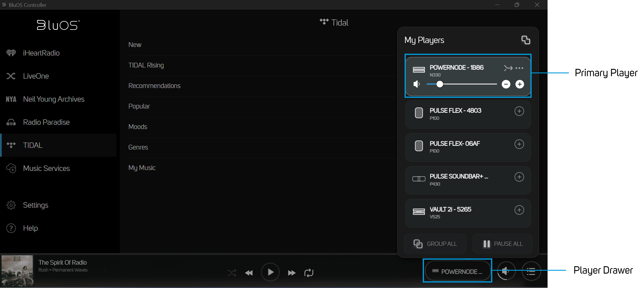Skip to previous track
644x288 pixels.
tap(249, 273)
